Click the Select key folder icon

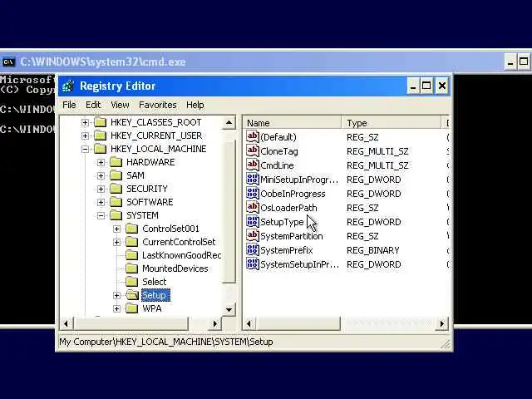[131, 282]
